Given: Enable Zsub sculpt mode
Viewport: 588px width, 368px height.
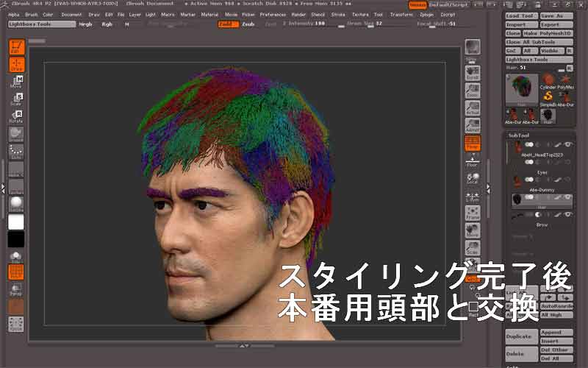Looking at the screenshot, I should coord(248,24).
